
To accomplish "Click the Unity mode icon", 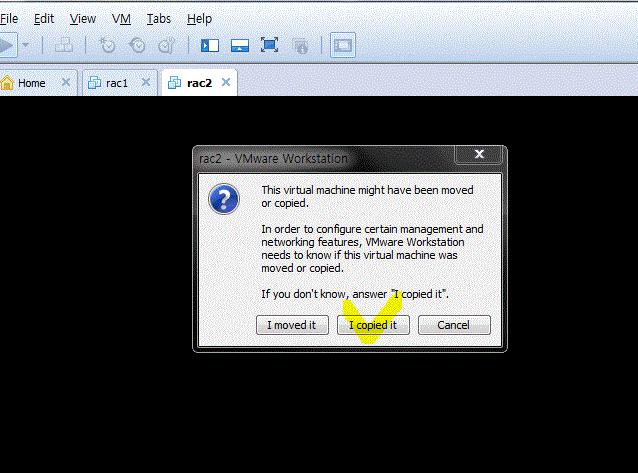I will 300,46.
